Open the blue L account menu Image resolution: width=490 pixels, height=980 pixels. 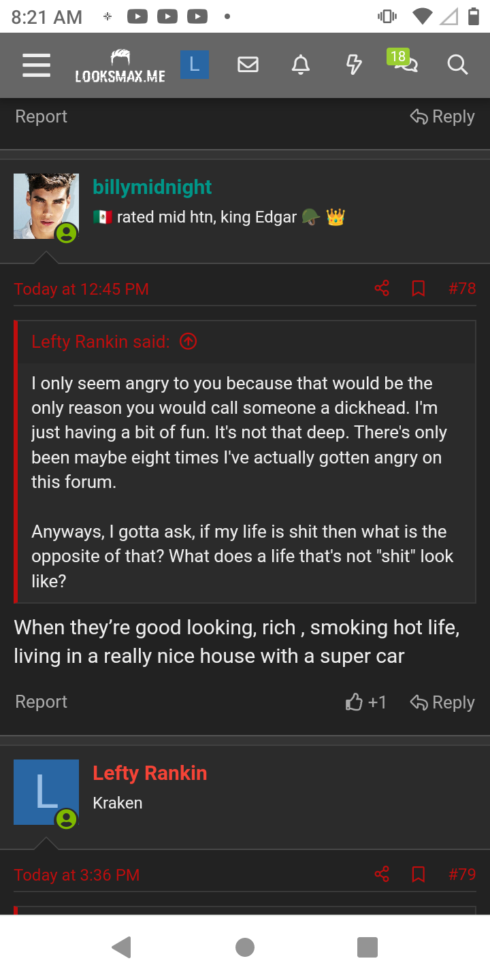point(195,65)
